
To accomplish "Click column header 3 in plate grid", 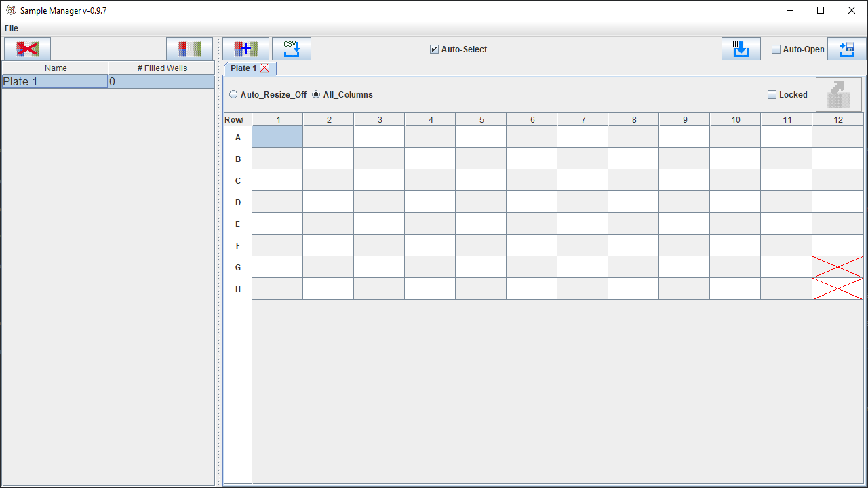I will (379, 119).
